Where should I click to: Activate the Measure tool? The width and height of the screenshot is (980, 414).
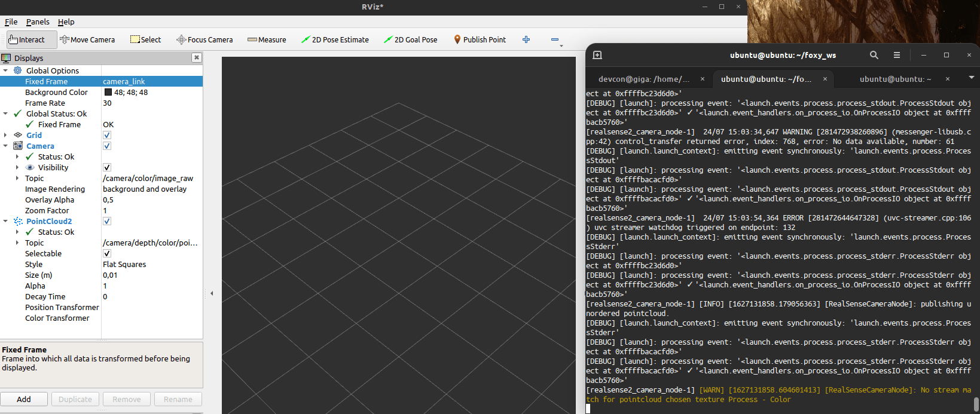(267, 39)
